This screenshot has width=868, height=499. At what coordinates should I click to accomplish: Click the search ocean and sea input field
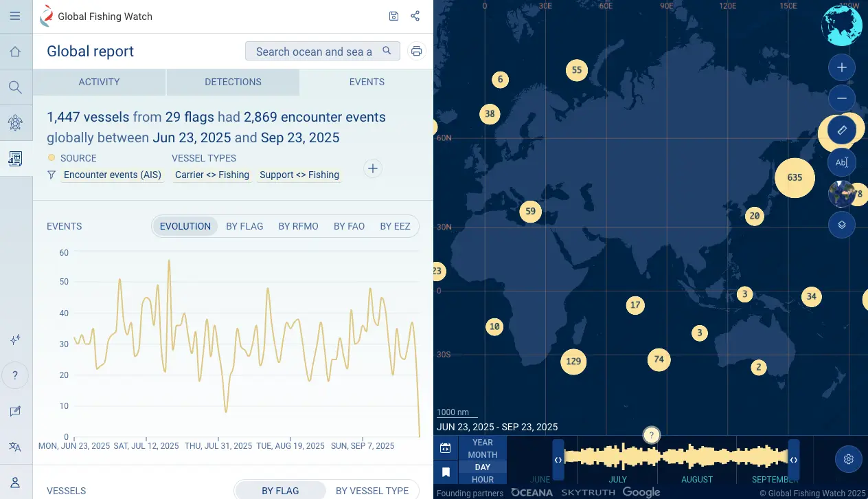click(317, 51)
